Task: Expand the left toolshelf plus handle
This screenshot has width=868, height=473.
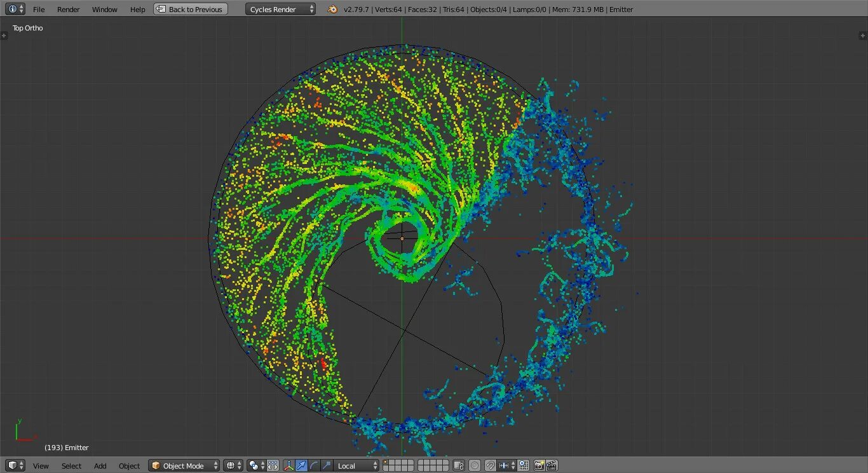Action: pyautogui.click(x=4, y=36)
